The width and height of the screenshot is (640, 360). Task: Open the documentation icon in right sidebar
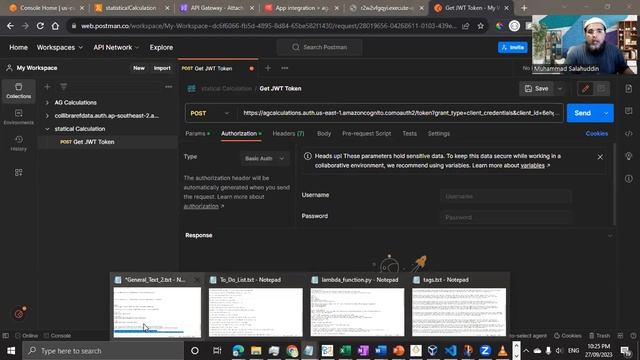click(629, 89)
